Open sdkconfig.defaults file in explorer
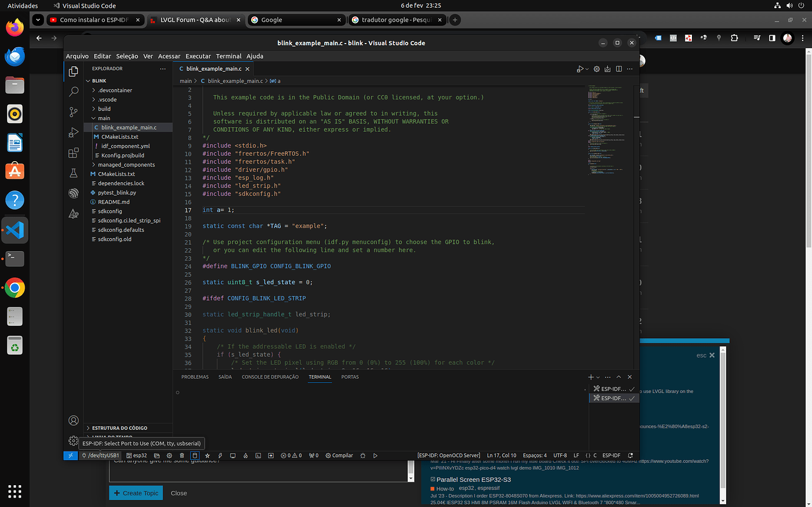Screen dimensions: 812x507 click(x=121, y=230)
